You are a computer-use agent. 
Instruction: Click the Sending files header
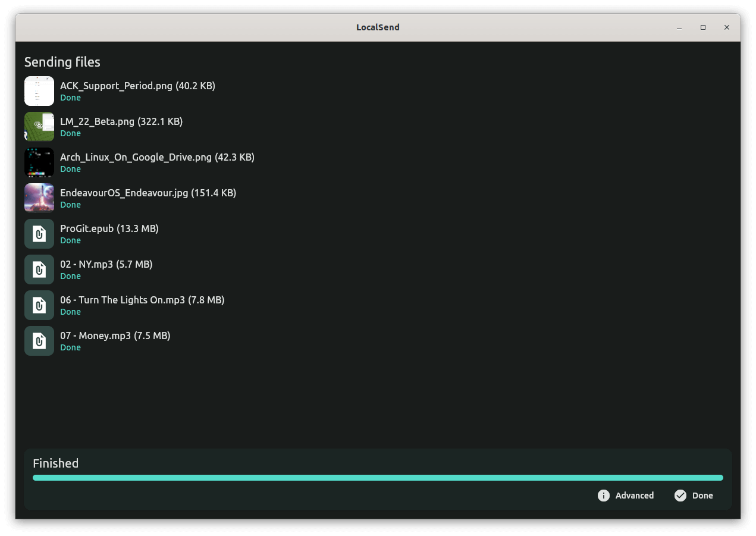click(x=62, y=61)
